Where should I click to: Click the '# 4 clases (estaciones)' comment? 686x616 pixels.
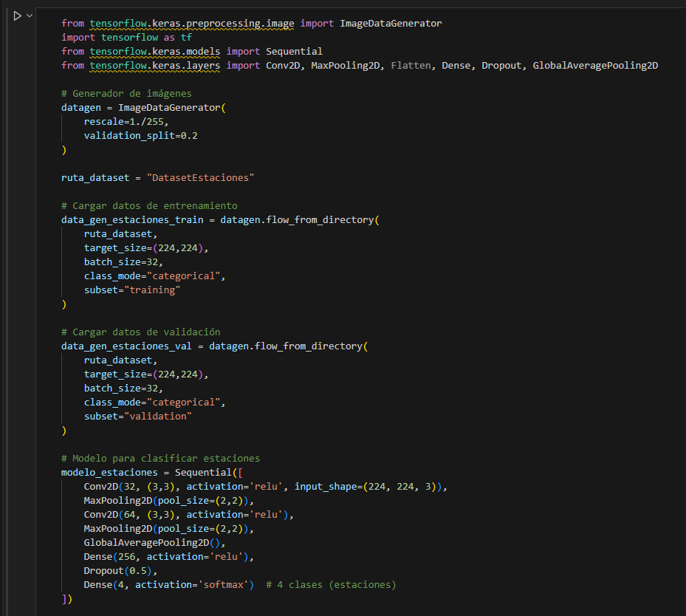pos(331,584)
